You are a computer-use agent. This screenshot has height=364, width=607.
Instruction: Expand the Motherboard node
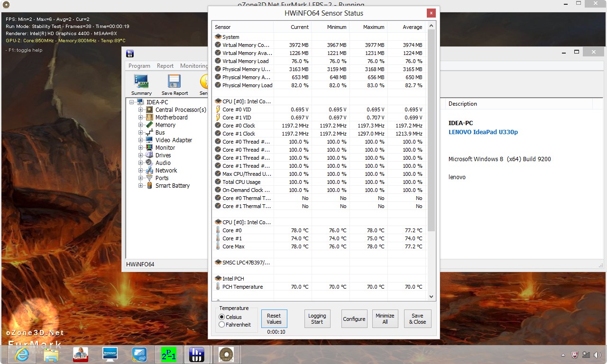pos(141,118)
